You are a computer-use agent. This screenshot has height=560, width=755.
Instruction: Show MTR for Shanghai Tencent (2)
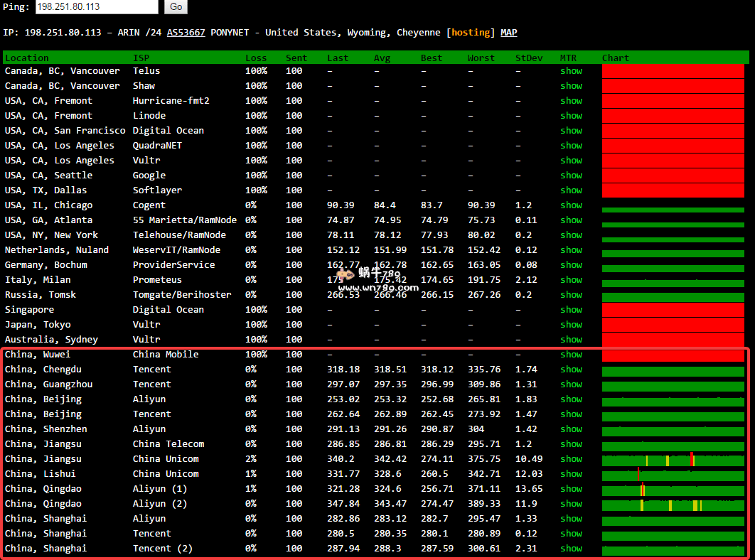click(x=571, y=549)
